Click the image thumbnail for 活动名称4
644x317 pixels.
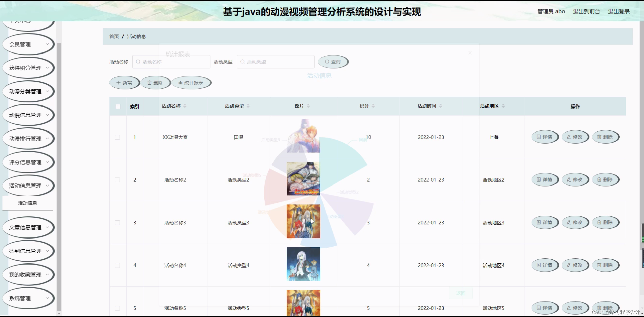(x=303, y=264)
